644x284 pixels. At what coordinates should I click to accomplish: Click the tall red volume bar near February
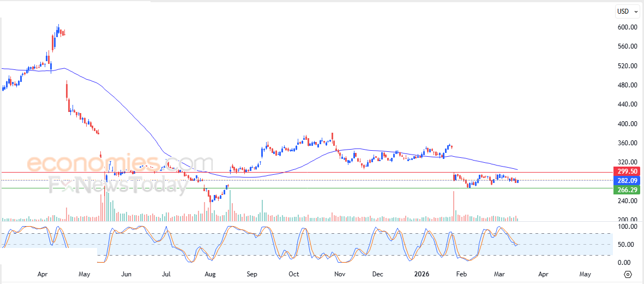[x=453, y=206]
